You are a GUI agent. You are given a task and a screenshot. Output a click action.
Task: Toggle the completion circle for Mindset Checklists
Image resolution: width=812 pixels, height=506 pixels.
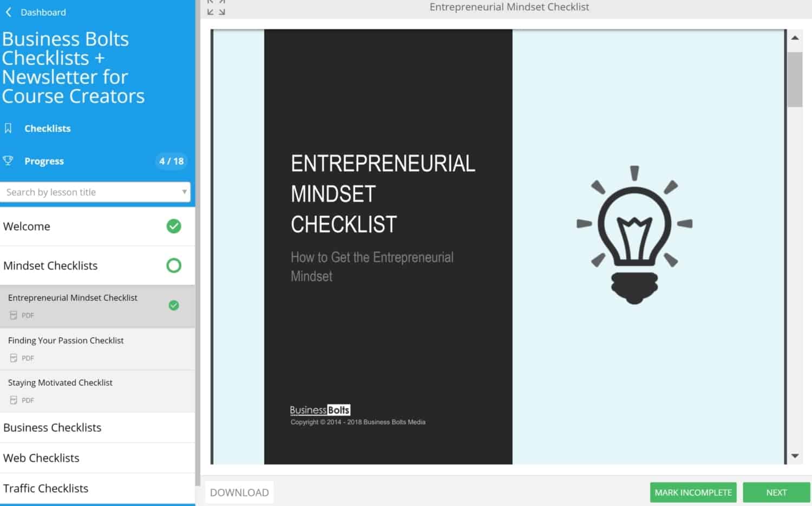[x=174, y=265]
